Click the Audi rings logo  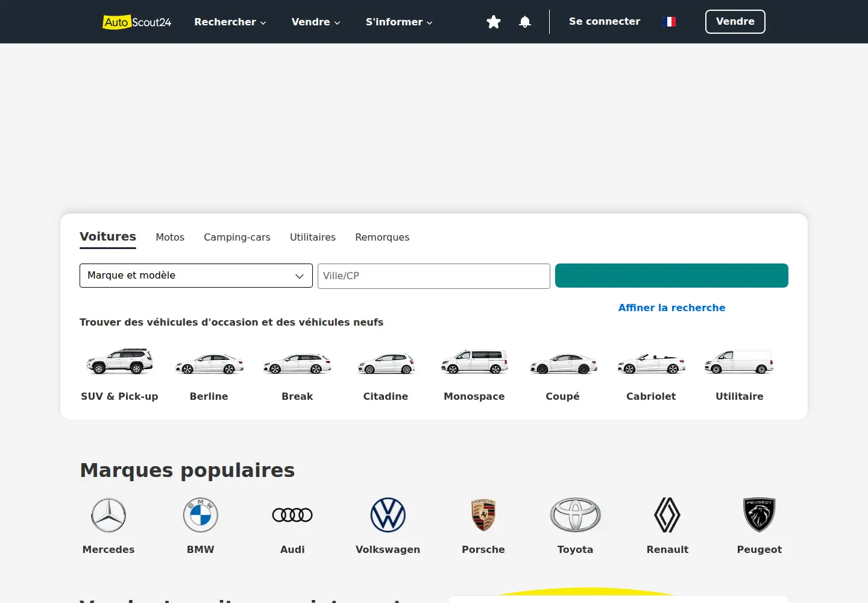(x=292, y=515)
